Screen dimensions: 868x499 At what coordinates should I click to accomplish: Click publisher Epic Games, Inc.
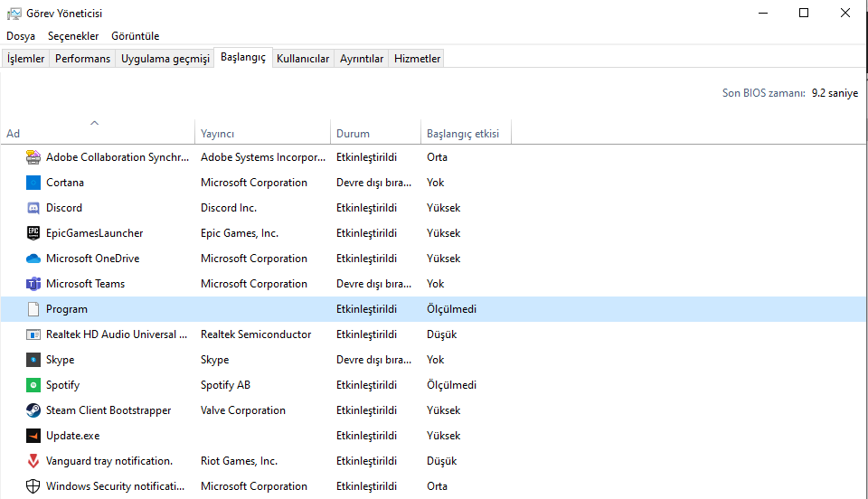tap(239, 233)
